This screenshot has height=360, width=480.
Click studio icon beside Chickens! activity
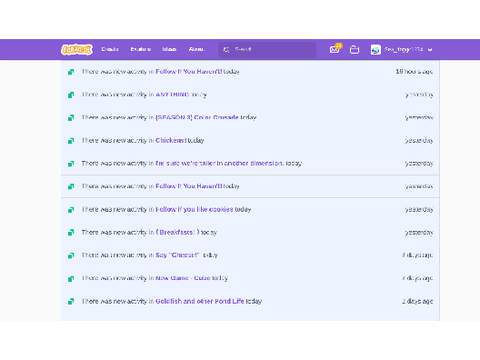coord(71,141)
